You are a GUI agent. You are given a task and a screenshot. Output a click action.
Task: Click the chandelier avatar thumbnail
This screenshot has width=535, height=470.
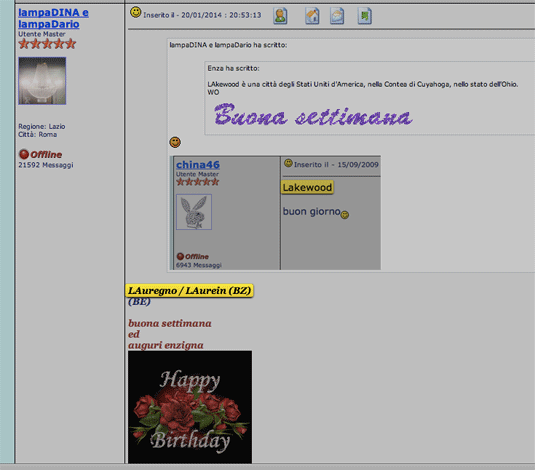point(42,81)
